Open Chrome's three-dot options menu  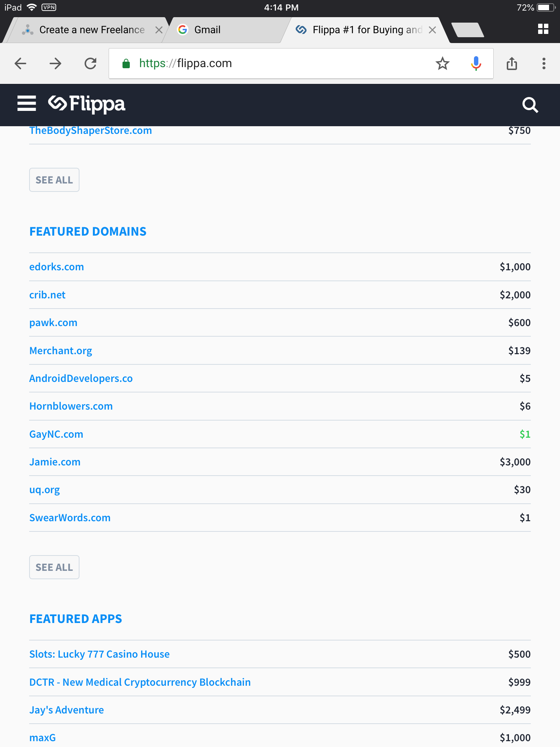point(544,63)
